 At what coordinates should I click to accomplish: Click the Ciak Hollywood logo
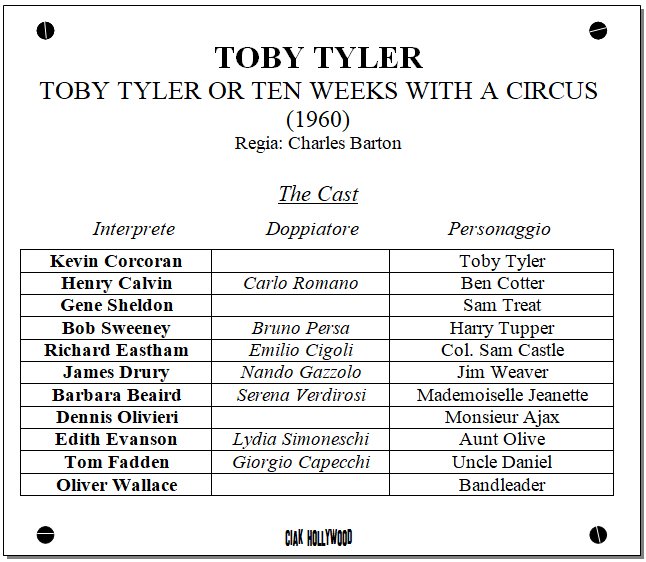(318, 538)
